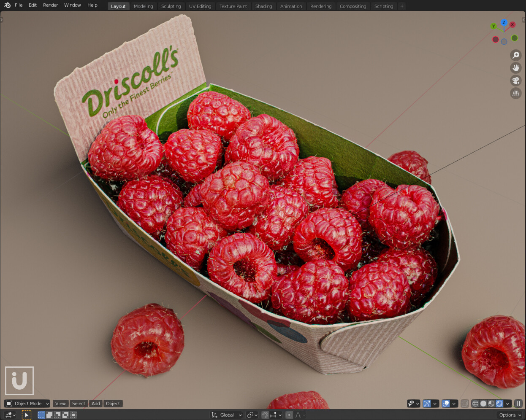Open the Object Mode dropdown
Viewport: 526px width, 420px height.
[27, 404]
